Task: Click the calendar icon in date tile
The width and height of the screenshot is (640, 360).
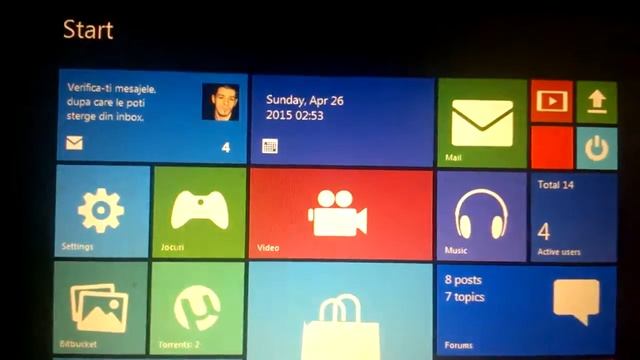Action: click(270, 146)
